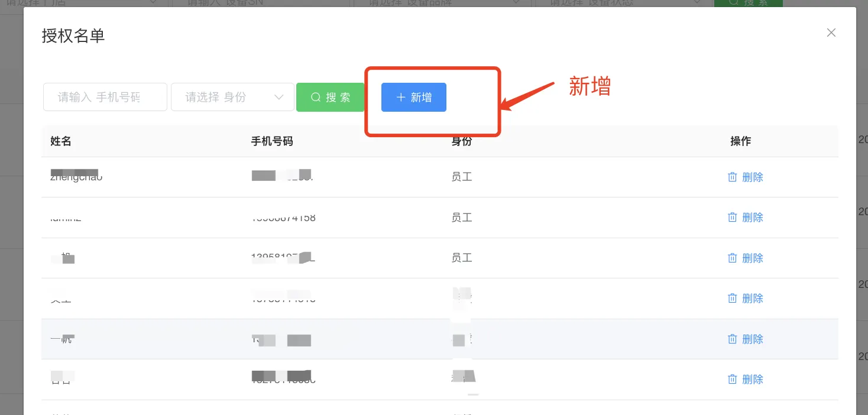The height and width of the screenshot is (415, 868).
Task: Click the 操作 column header
Action: tap(740, 141)
